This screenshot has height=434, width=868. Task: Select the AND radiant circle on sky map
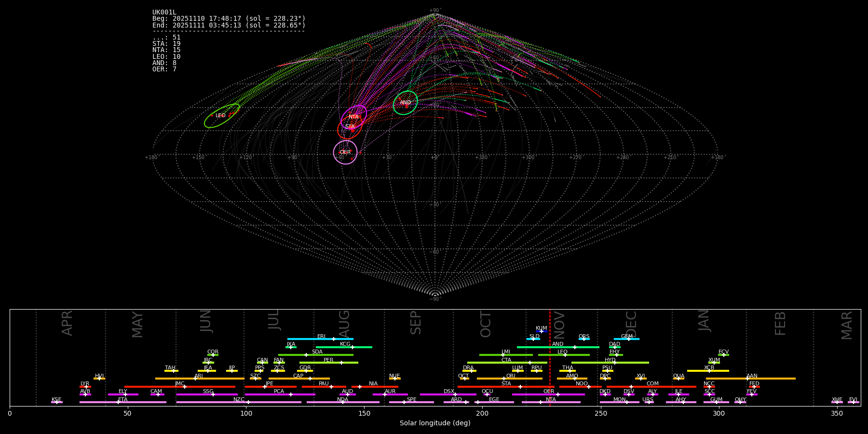[x=405, y=103]
